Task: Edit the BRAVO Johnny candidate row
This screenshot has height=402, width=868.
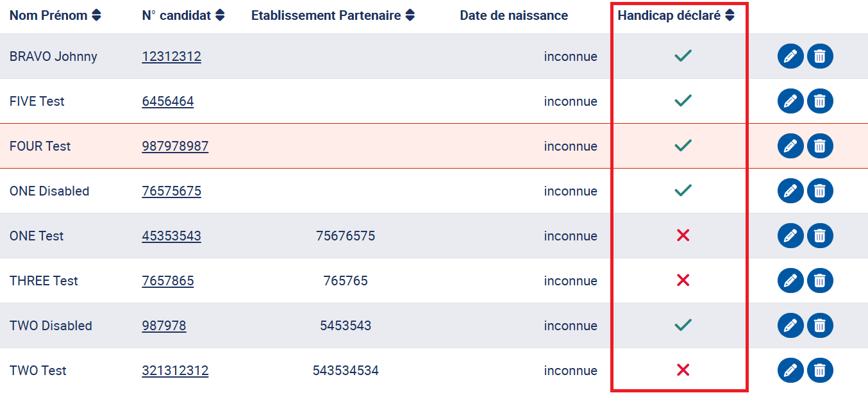Action: pos(790,56)
